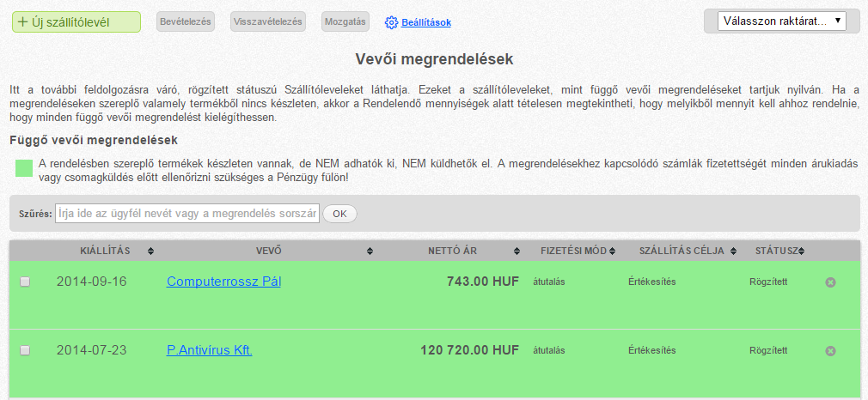Click the date 2014-07-23
Screen dimensions: 868x400
point(91,350)
